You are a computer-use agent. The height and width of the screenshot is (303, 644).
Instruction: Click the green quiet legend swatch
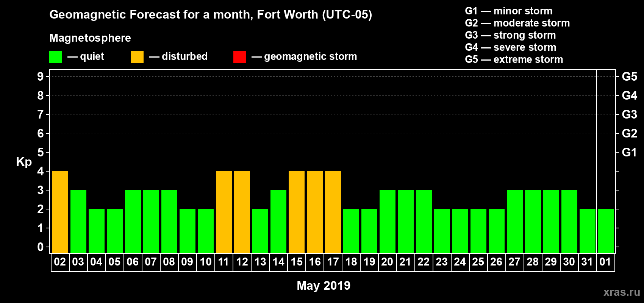(x=55, y=57)
